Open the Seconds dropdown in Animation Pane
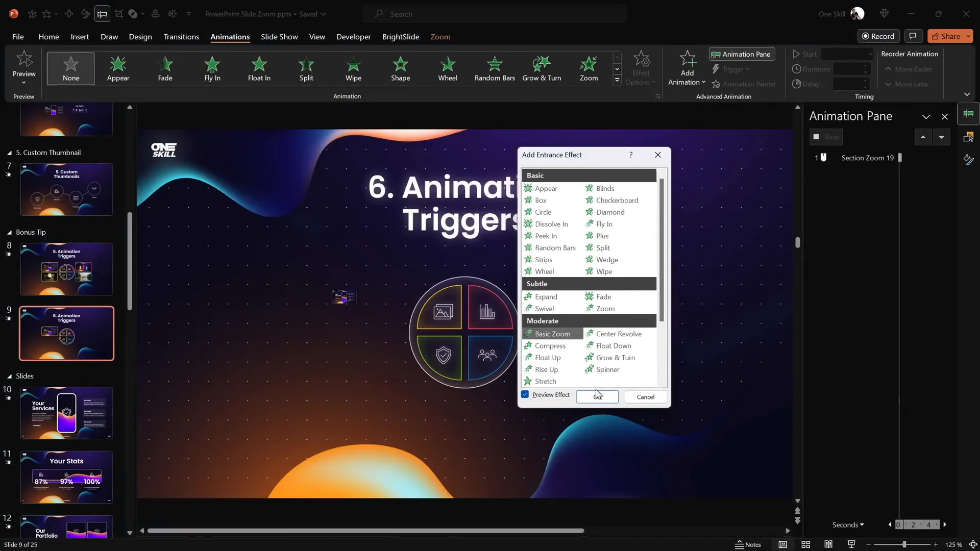This screenshot has width=980, height=551. click(x=848, y=524)
